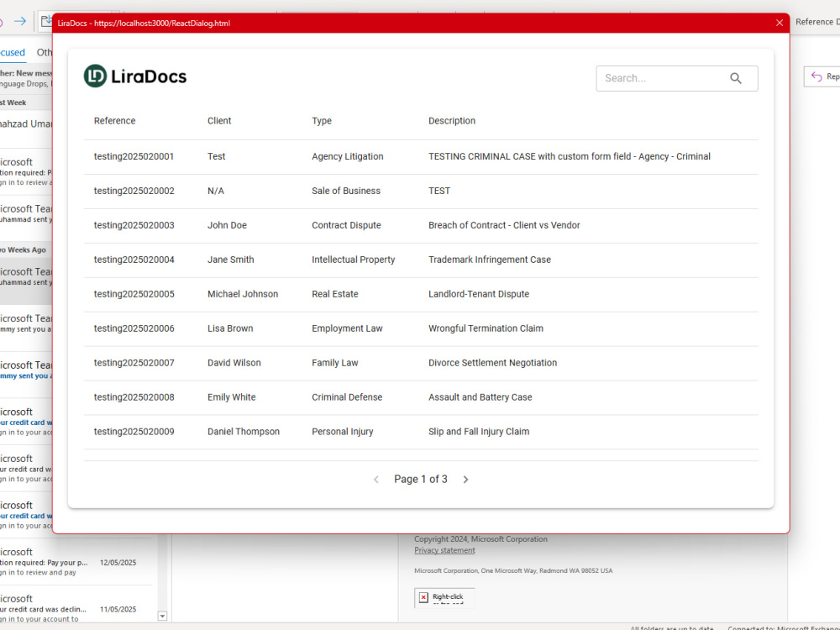Click the Reply arrow icon in Outlook

816,76
